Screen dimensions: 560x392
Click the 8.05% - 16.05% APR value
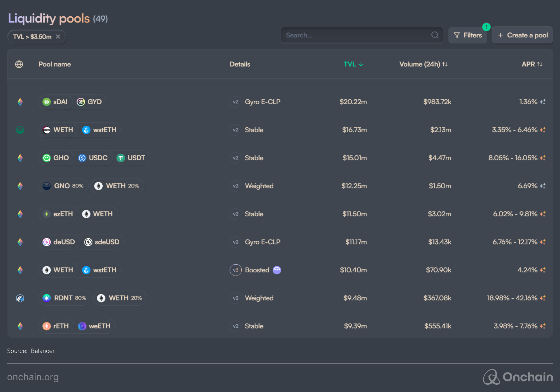[513, 158]
